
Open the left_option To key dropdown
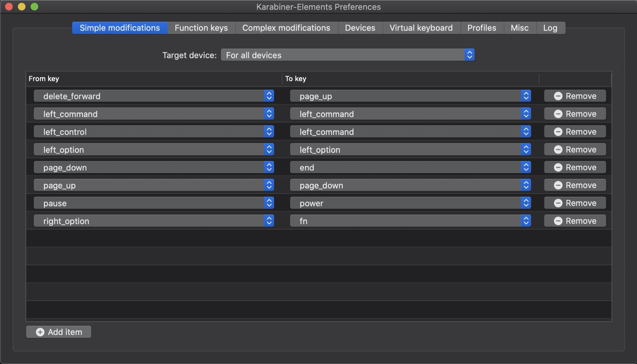410,150
